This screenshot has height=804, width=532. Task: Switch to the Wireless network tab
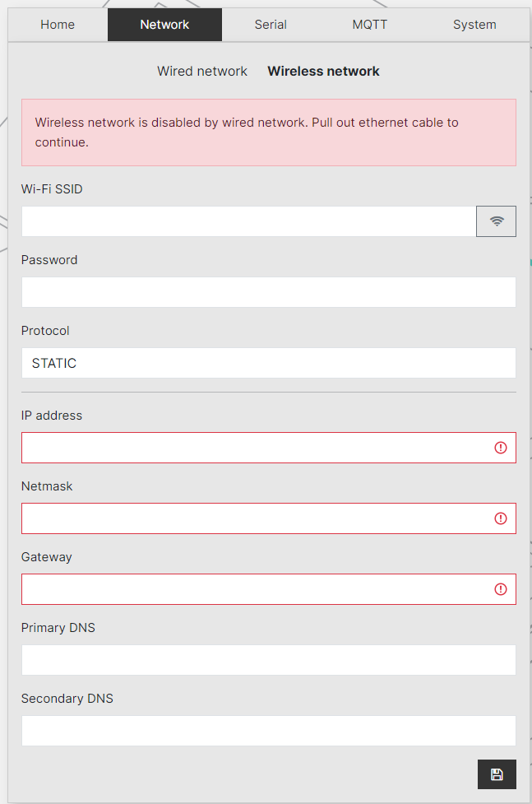tap(323, 71)
